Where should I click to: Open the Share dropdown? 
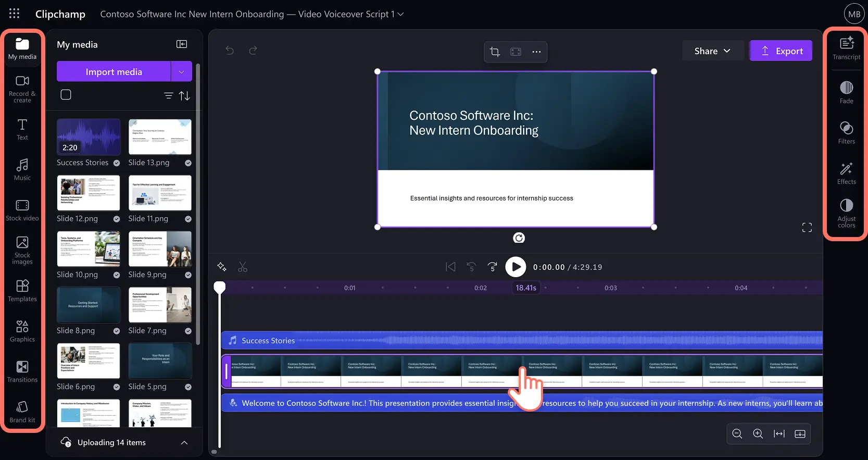[x=712, y=51]
